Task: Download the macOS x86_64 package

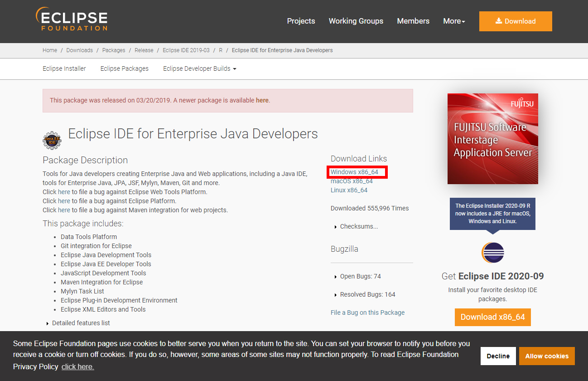Action: tap(352, 181)
